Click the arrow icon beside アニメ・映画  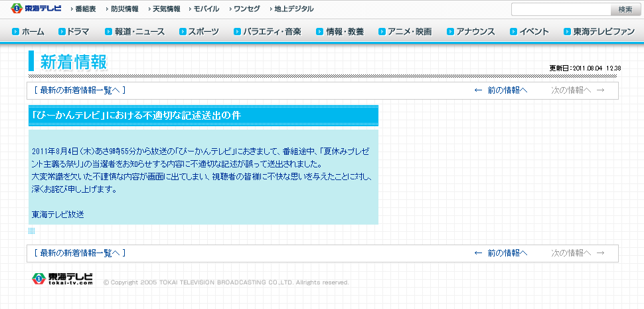382,31
